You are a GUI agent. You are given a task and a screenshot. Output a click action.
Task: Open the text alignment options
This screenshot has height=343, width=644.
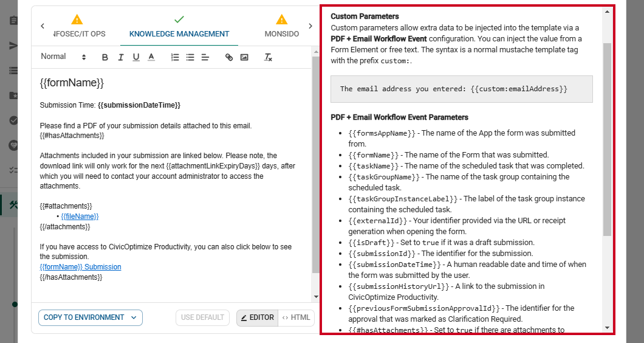click(205, 58)
